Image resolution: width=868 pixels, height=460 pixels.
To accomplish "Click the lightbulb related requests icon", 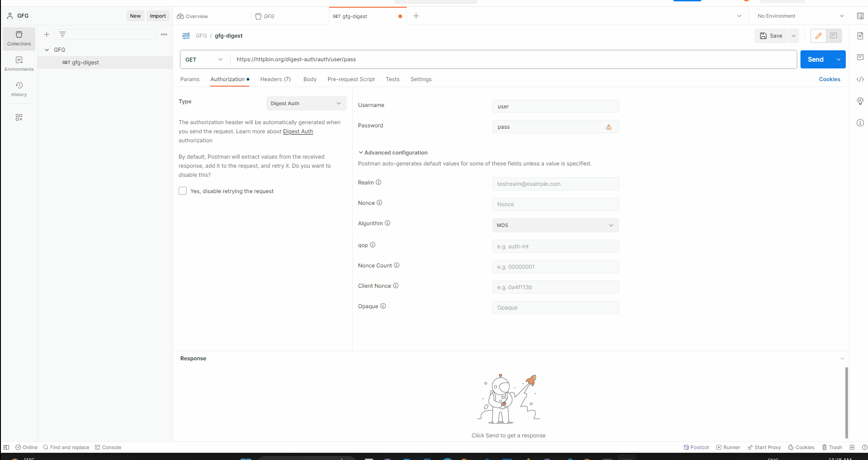I will [x=860, y=101].
